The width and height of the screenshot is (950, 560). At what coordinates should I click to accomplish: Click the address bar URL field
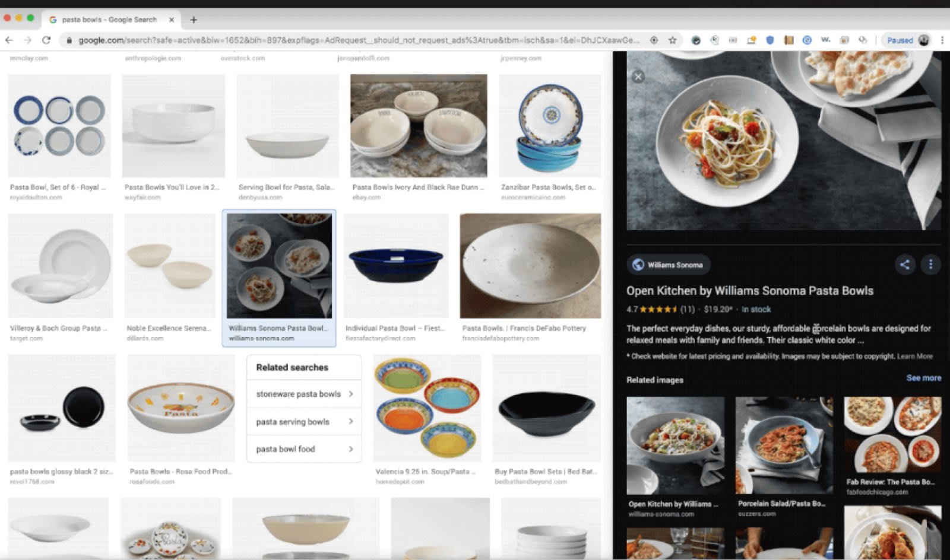356,40
